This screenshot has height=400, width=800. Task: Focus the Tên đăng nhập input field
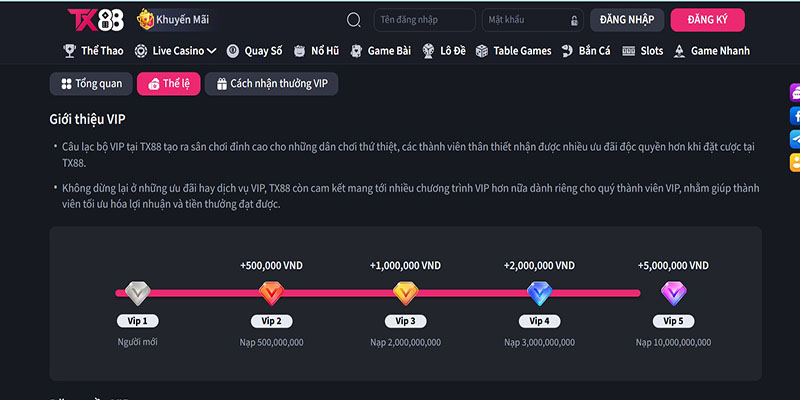[x=424, y=20]
